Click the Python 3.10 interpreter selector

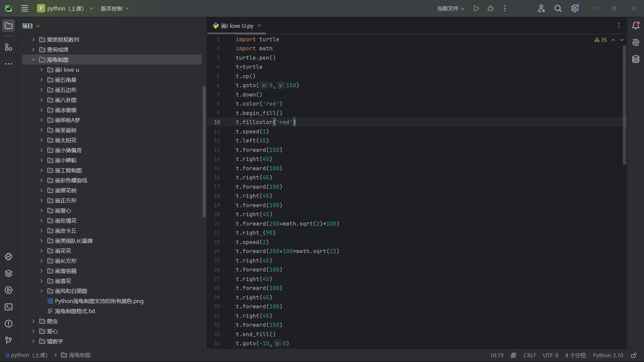(608, 355)
